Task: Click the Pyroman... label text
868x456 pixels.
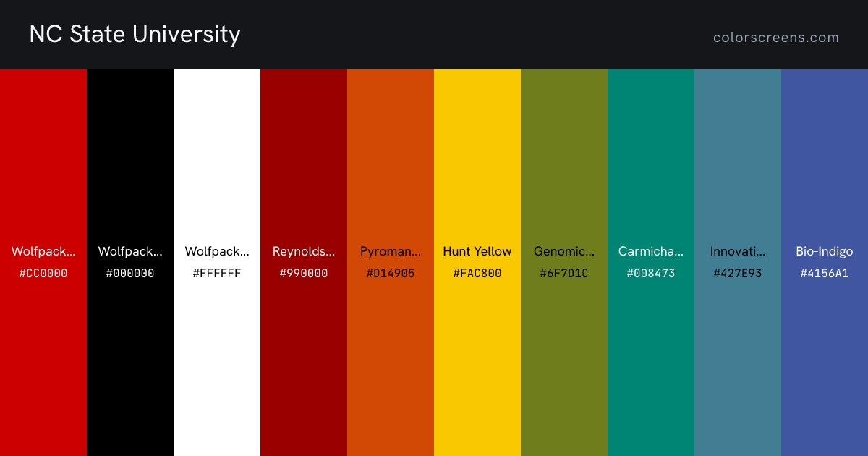Action: [x=391, y=252]
